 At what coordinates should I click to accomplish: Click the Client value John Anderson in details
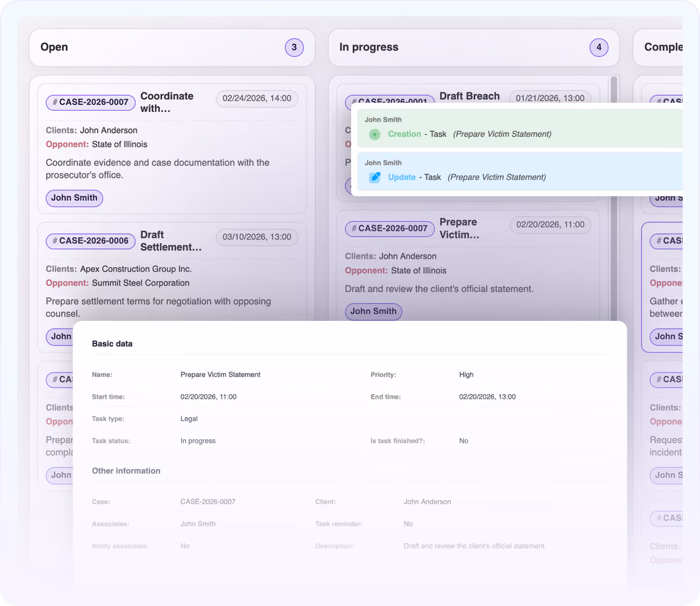click(427, 502)
